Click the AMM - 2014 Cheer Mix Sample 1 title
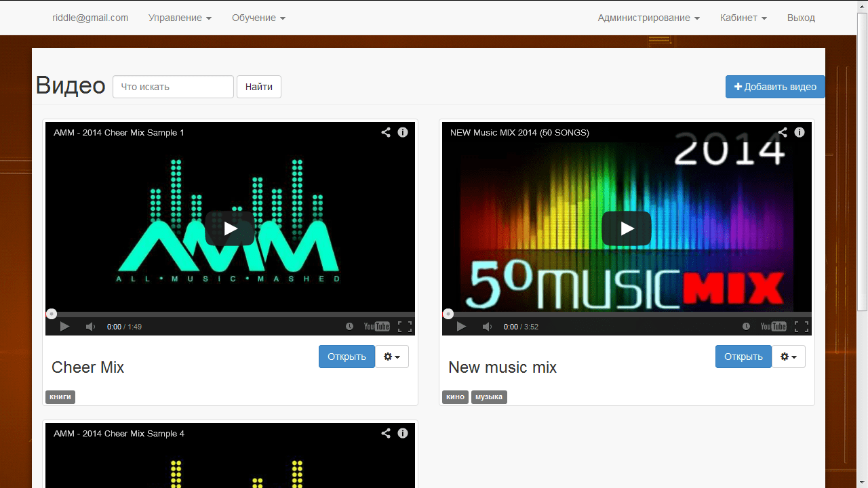868x488 pixels. pos(119,132)
